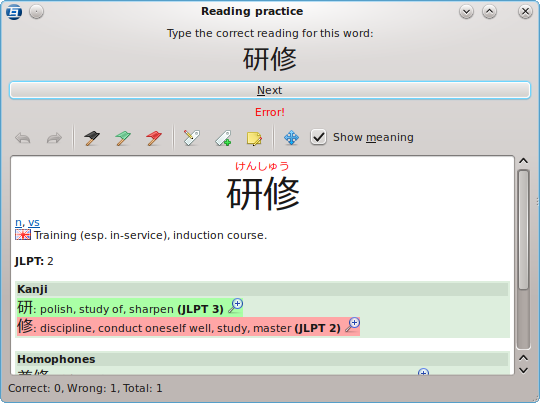The width and height of the screenshot is (540, 403).
Task: Open details magnifier for kanji 研
Action: coord(236,306)
